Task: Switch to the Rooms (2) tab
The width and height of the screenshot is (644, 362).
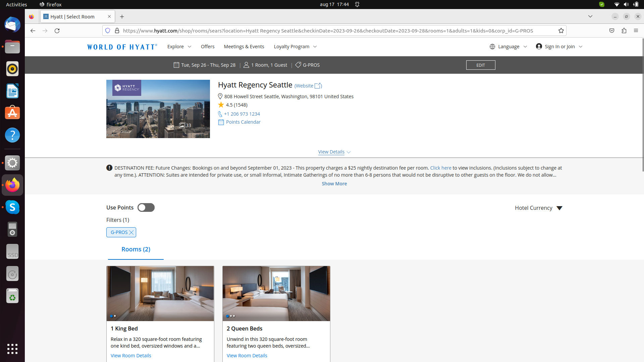Action: click(136, 249)
